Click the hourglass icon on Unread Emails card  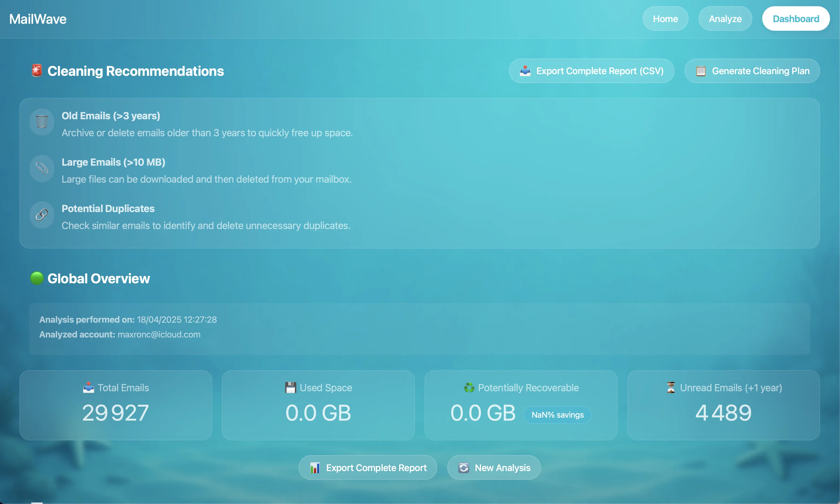point(670,387)
